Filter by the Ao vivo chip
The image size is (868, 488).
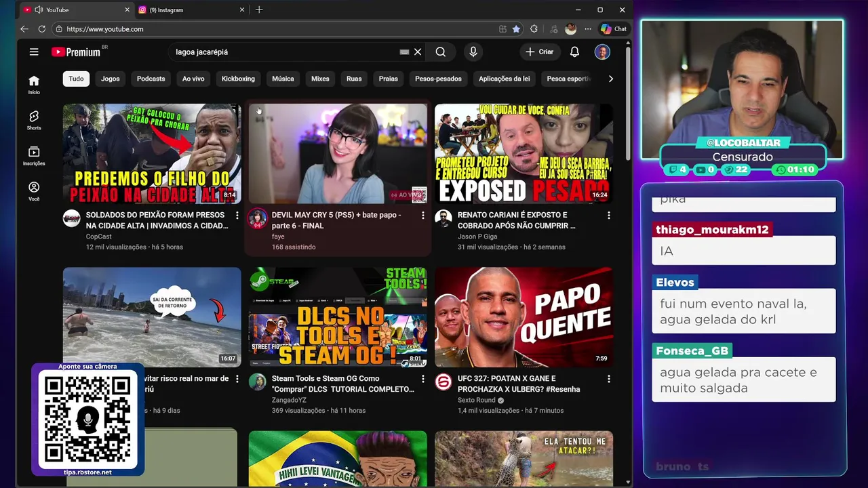point(193,79)
